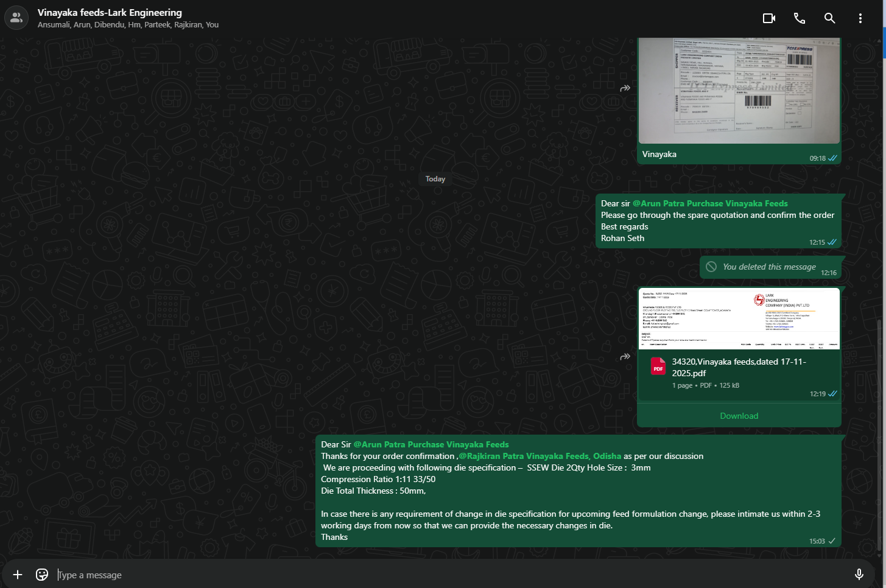Click the group members list subtitle

point(128,25)
